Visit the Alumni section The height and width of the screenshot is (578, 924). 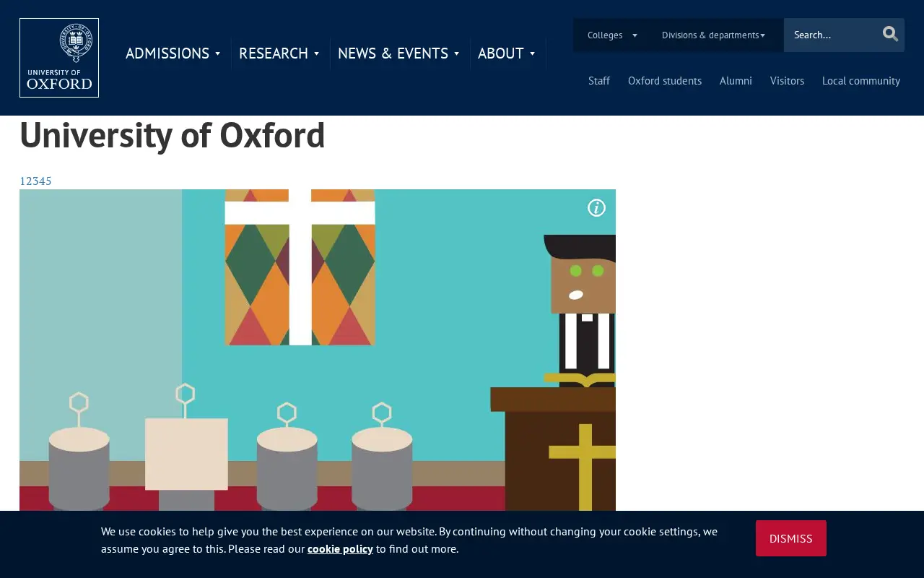click(x=736, y=81)
